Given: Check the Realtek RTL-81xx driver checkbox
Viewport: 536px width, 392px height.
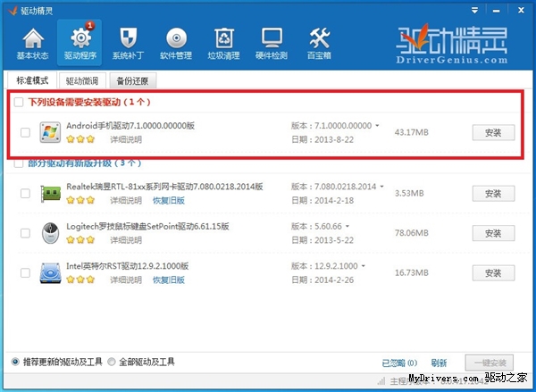Looking at the screenshot, I should point(25,194).
